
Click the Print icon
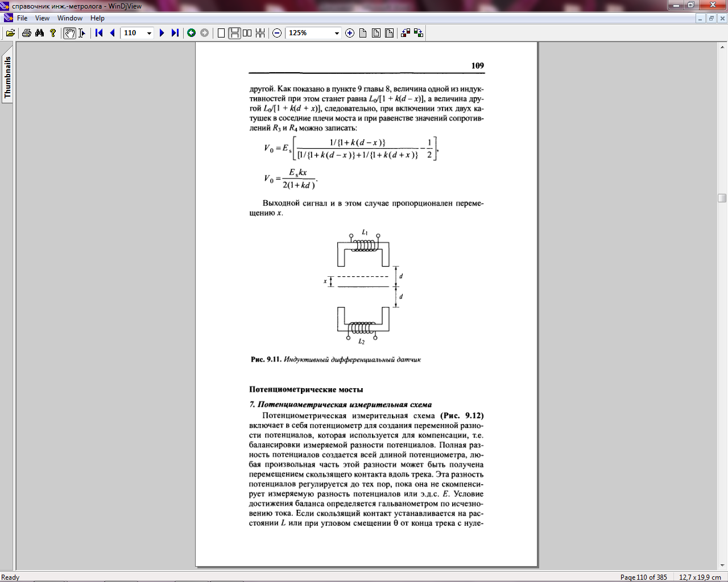26,33
